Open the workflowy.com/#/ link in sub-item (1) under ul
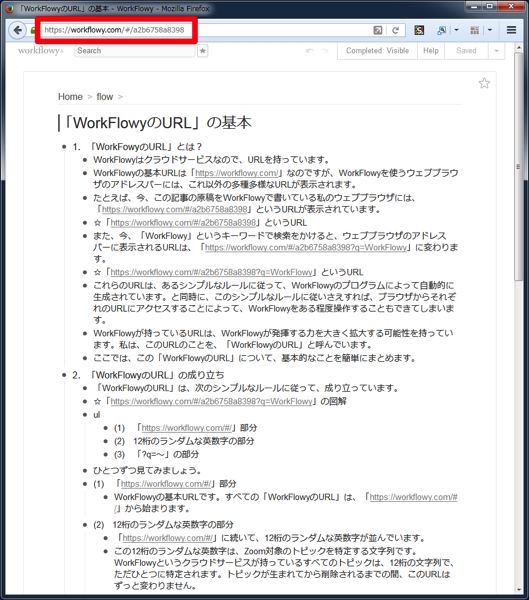 tap(187, 428)
